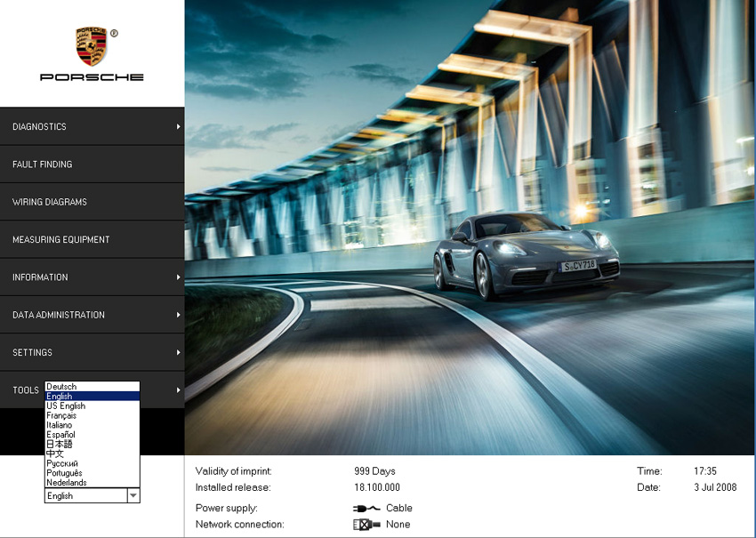Click the 'Cable' power supply value
756x538 pixels.
pyautogui.click(x=399, y=508)
